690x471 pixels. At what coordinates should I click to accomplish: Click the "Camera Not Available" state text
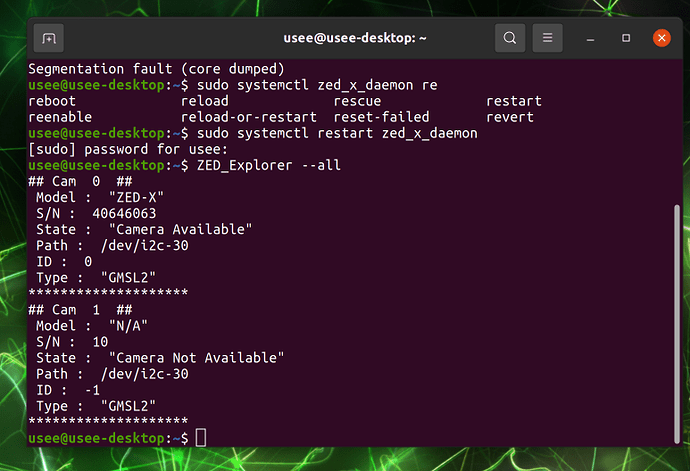[196, 357]
